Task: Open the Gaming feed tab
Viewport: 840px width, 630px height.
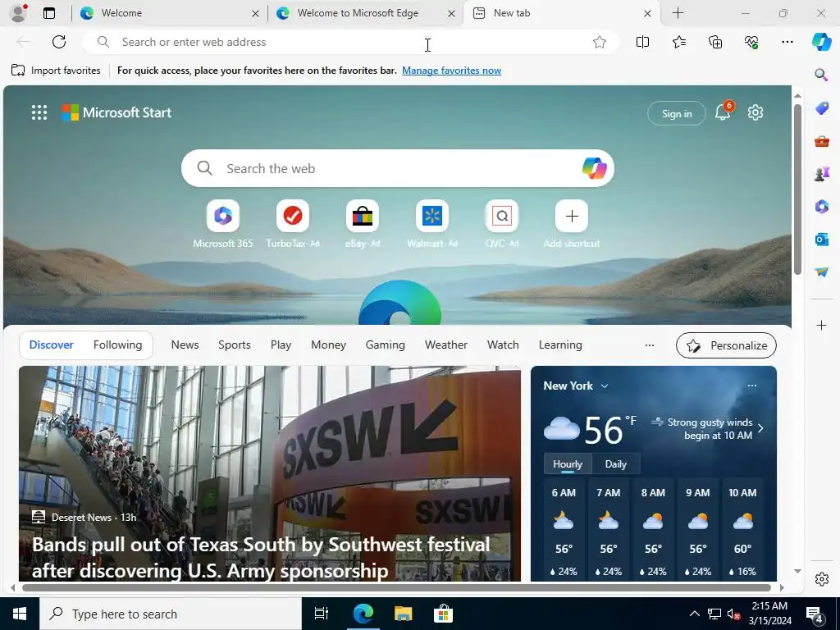Action: (386, 345)
